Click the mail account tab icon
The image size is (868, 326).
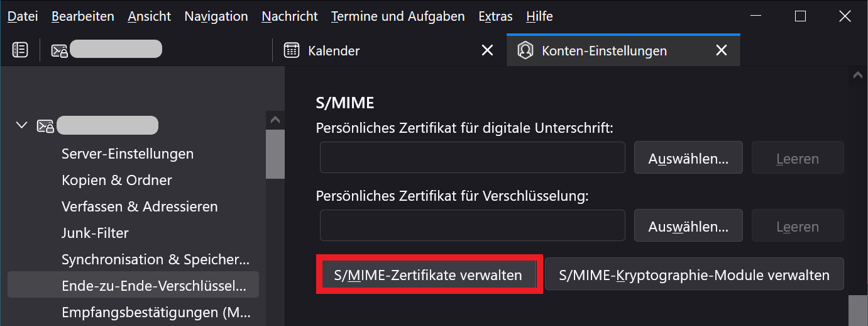tap(60, 50)
